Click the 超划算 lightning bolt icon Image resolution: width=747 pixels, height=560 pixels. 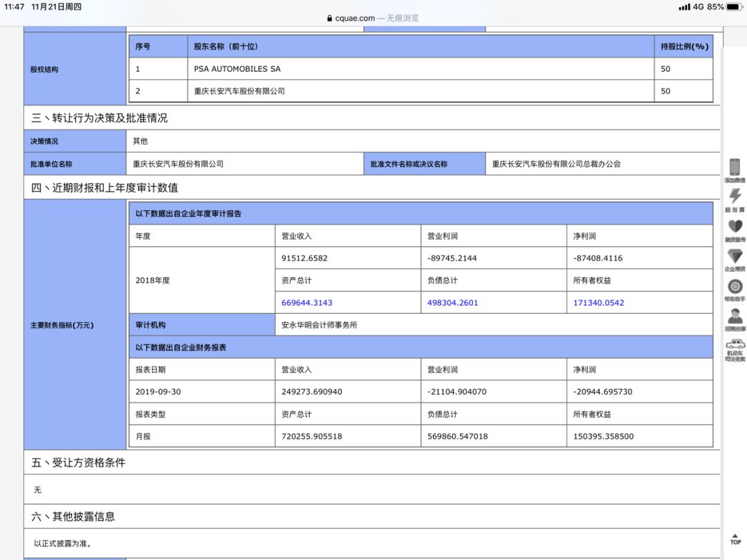[735, 196]
